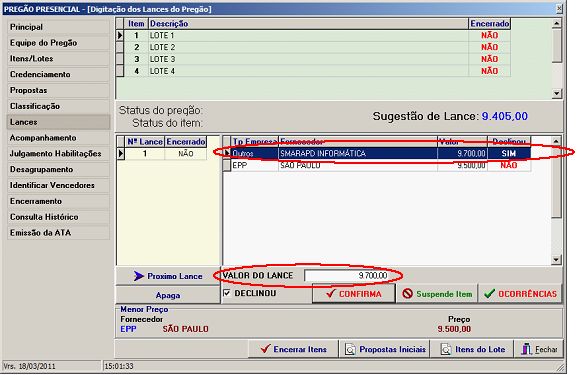Image resolution: width=578 pixels, height=375 pixels.
Task: Go to Julgamento Habilitações
Action: click(x=58, y=154)
